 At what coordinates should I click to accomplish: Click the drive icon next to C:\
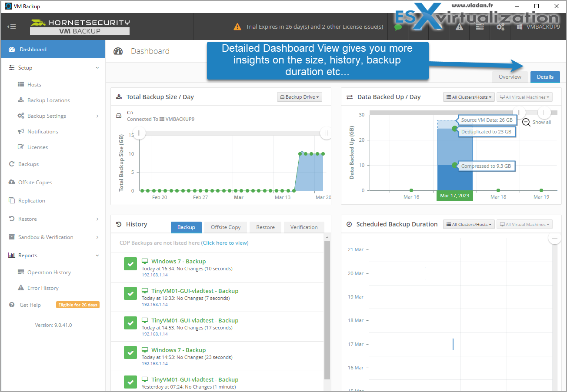tap(118, 116)
